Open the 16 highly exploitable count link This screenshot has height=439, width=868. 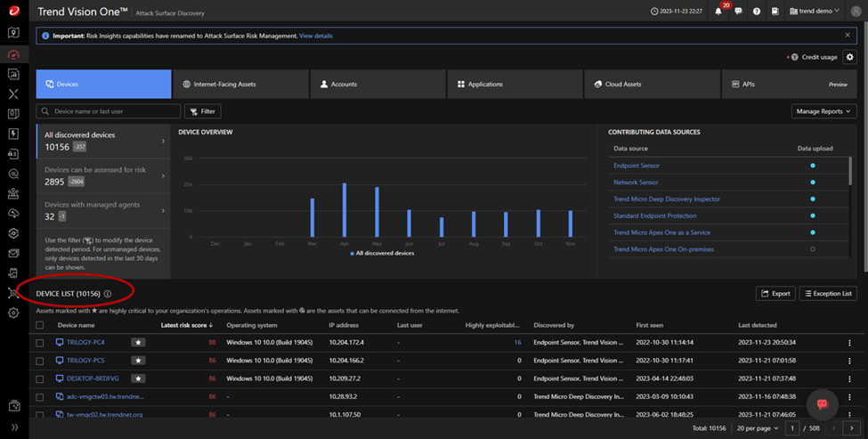coord(517,343)
